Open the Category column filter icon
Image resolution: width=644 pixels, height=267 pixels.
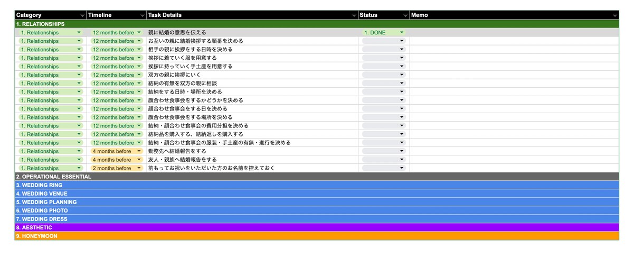[x=82, y=15]
